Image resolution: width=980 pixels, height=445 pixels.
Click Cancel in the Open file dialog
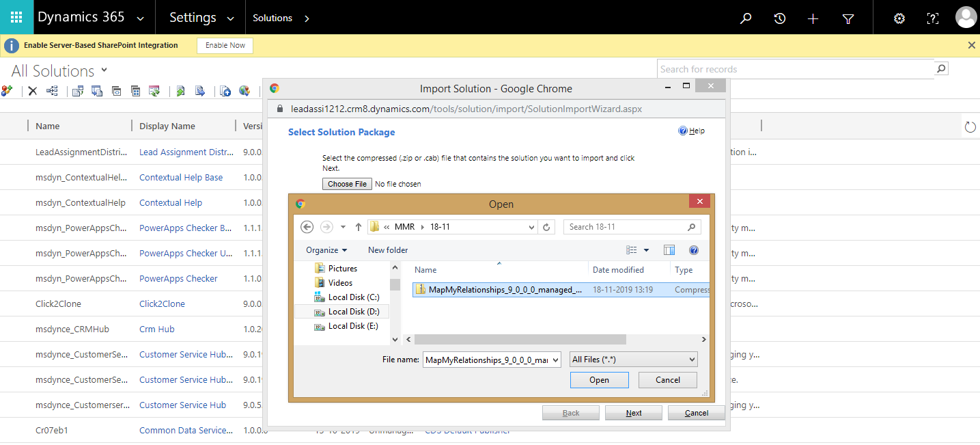[668, 380]
